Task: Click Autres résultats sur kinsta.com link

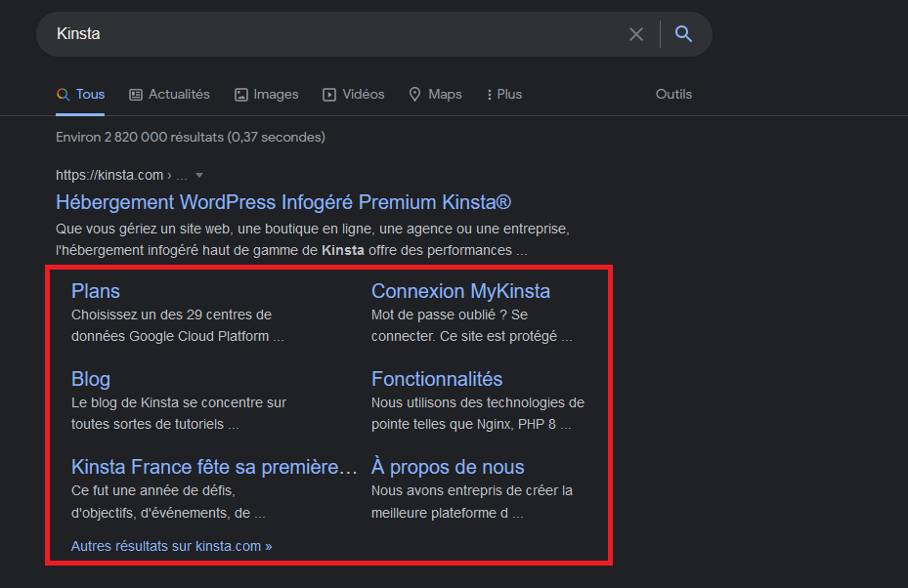Action: (171, 546)
